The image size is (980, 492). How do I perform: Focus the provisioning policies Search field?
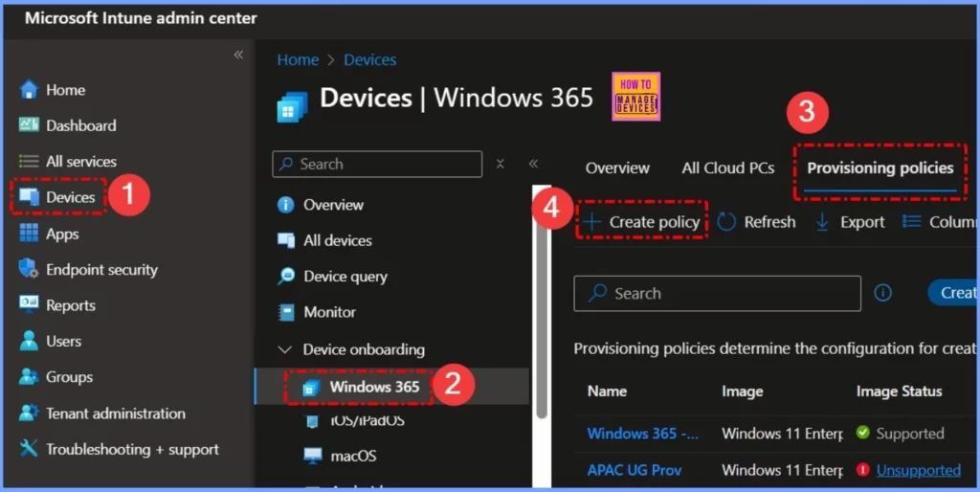(717, 293)
